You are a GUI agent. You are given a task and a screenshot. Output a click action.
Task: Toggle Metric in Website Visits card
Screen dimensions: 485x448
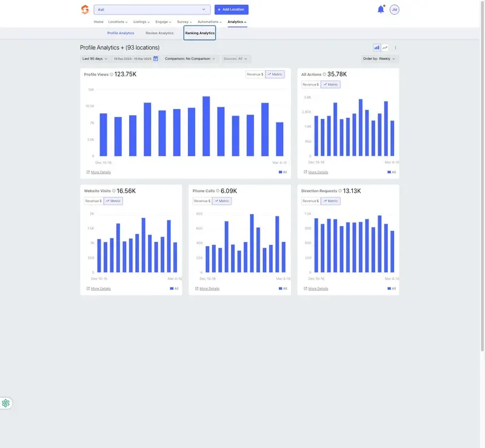click(x=113, y=201)
